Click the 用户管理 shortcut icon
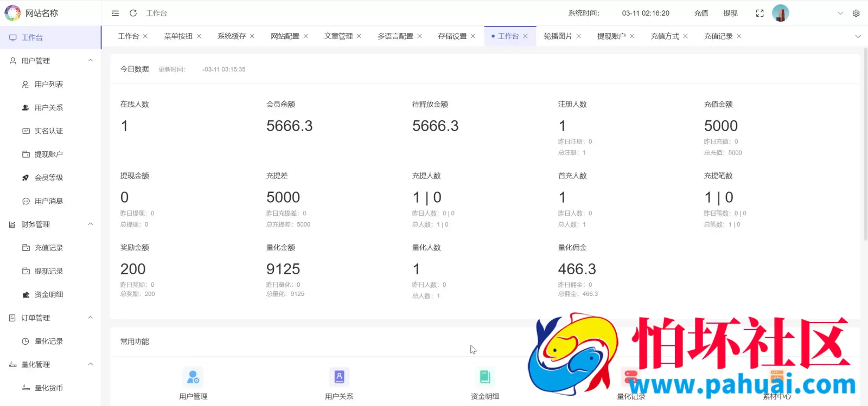The height and width of the screenshot is (406, 868). point(193,376)
